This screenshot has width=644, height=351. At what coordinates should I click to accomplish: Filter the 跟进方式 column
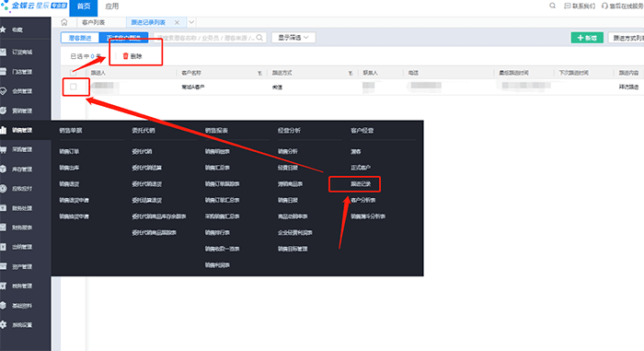click(x=351, y=74)
